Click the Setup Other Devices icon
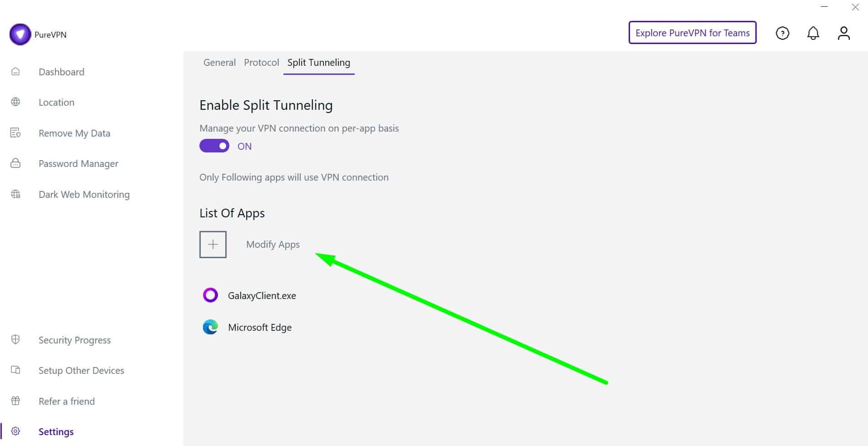This screenshot has width=868, height=446. tap(15, 370)
